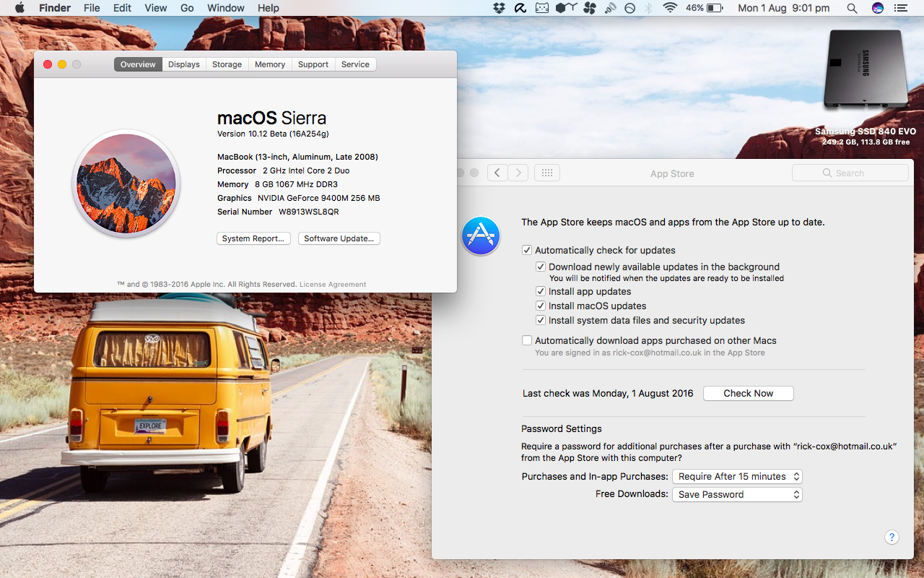Minimize the About This Mac window

click(x=62, y=64)
